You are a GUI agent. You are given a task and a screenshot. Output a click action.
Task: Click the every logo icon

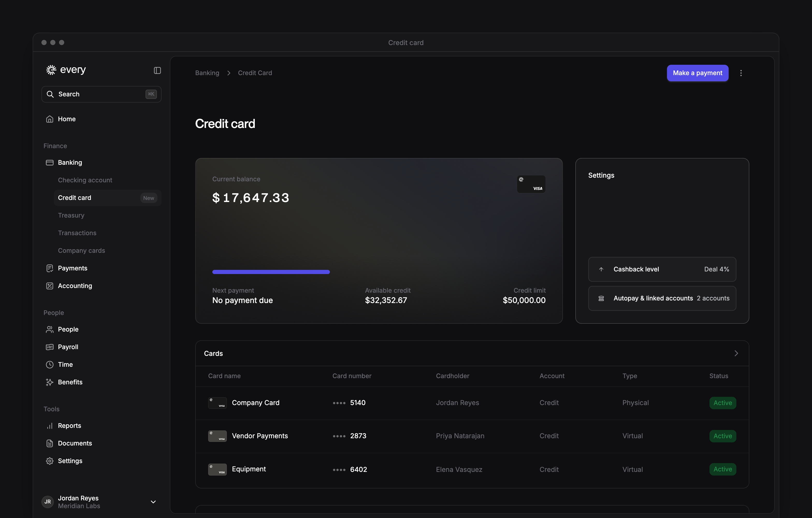pos(51,70)
